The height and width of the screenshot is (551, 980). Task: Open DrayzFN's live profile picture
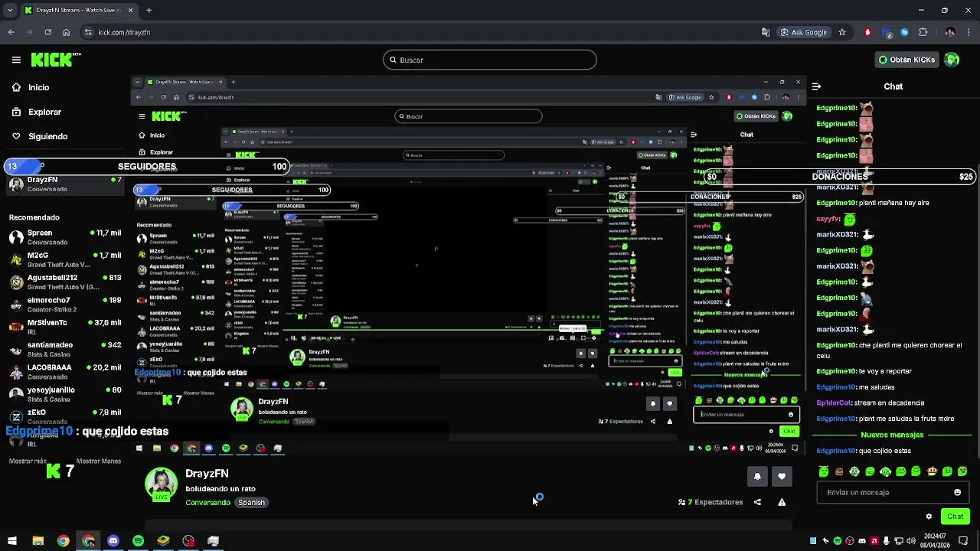coord(162,484)
